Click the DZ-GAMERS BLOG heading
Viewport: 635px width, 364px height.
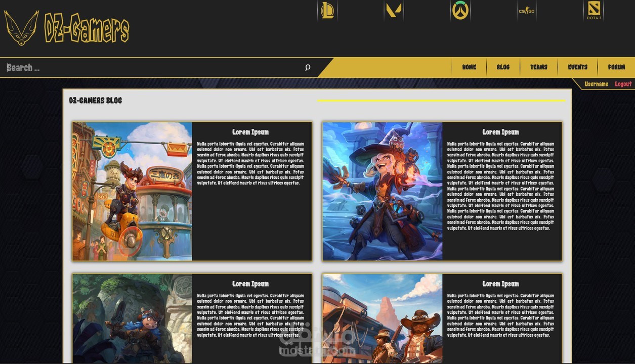(96, 101)
